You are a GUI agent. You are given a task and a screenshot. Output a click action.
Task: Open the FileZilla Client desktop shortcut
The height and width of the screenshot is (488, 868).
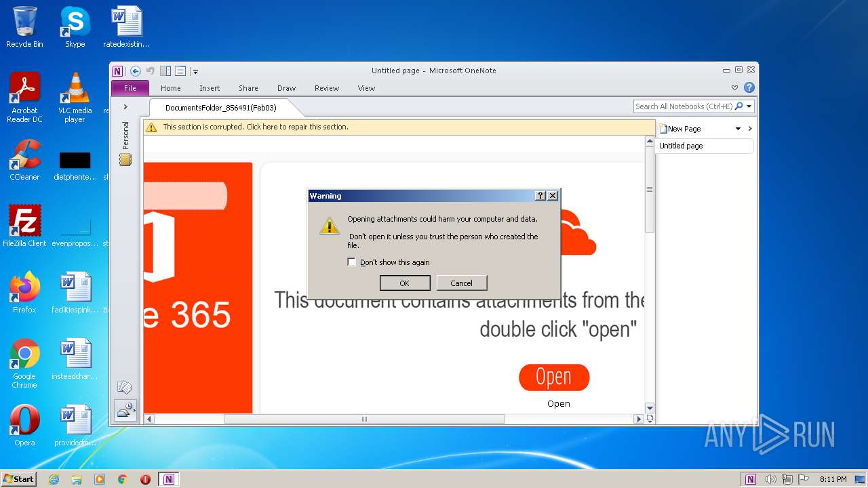24,226
